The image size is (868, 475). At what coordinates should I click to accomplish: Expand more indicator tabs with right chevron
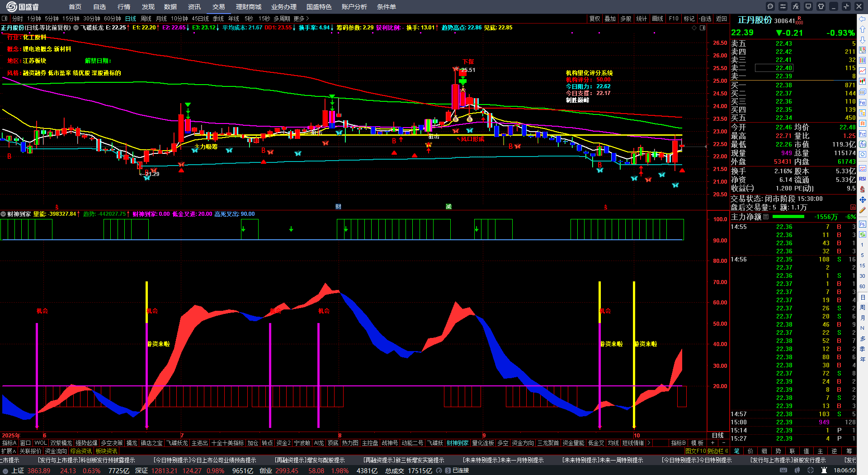(x=649, y=443)
